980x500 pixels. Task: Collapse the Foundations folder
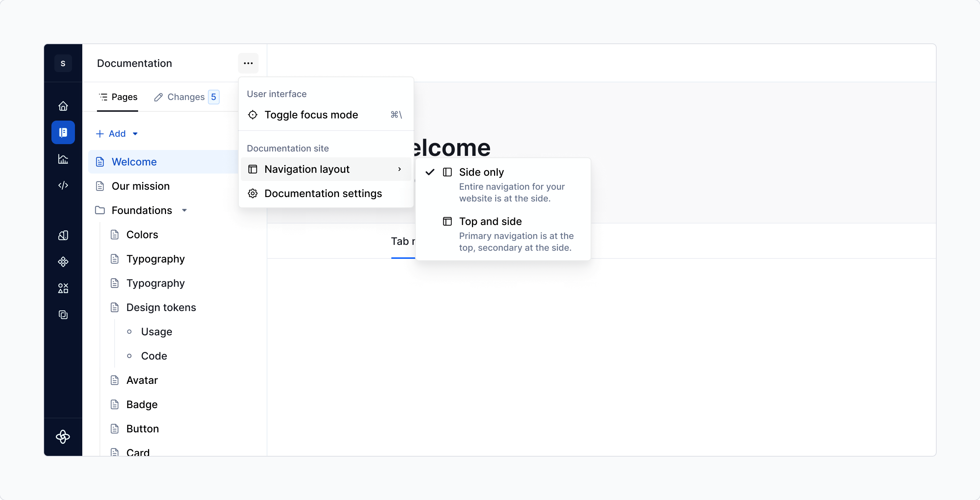click(x=185, y=210)
